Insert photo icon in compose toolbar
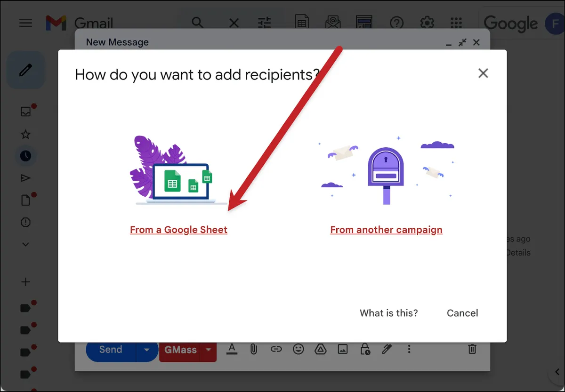 (x=342, y=349)
